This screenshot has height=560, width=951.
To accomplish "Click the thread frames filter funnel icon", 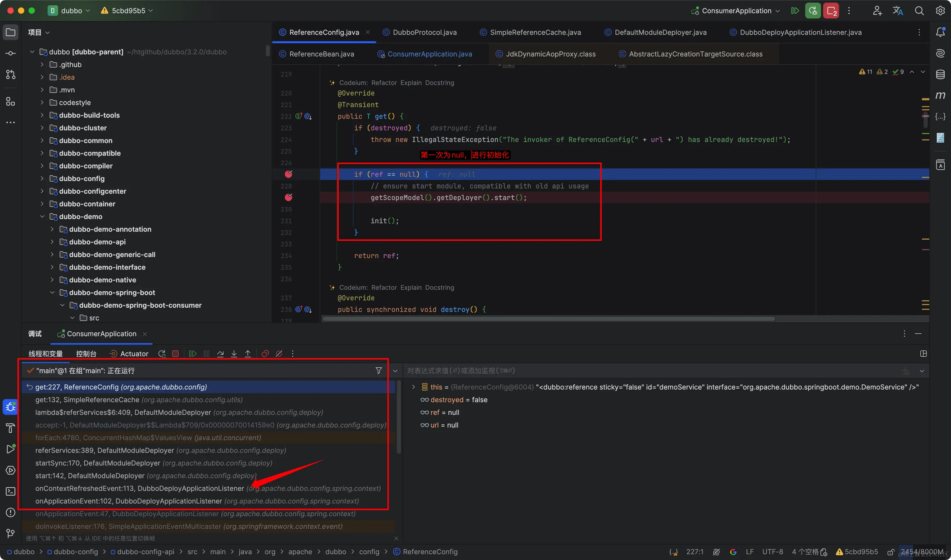I will point(378,371).
